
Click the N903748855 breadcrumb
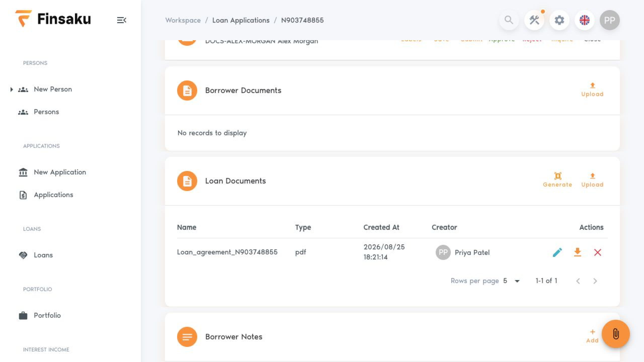click(x=302, y=20)
